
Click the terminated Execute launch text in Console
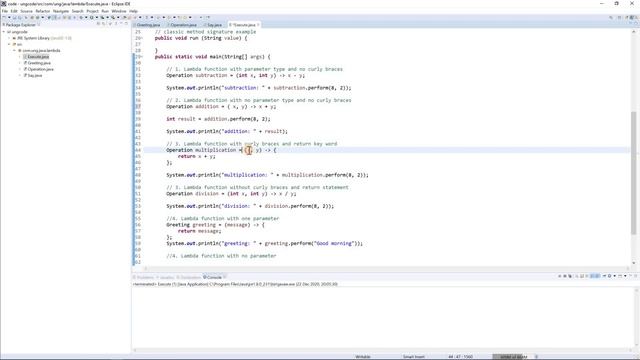(235, 284)
